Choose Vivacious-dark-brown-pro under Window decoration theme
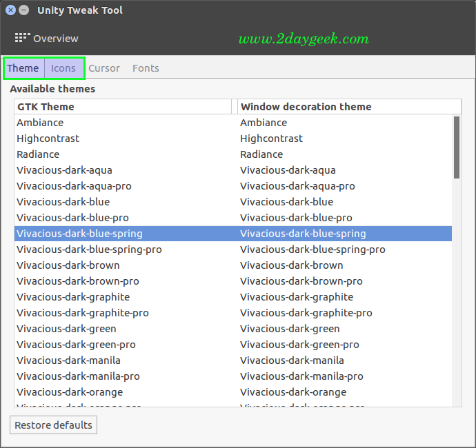 tap(301, 281)
